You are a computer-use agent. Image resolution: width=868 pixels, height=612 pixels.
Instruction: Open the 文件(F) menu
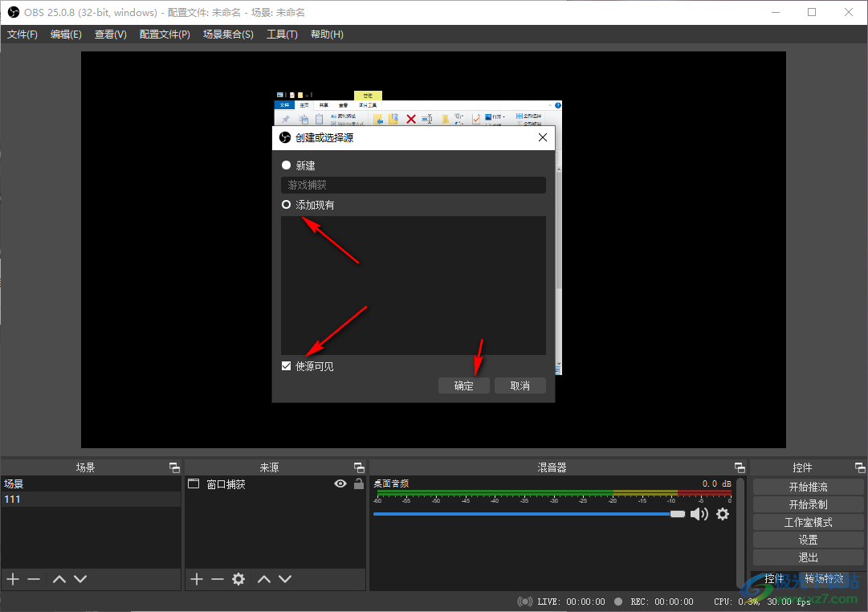(22, 35)
